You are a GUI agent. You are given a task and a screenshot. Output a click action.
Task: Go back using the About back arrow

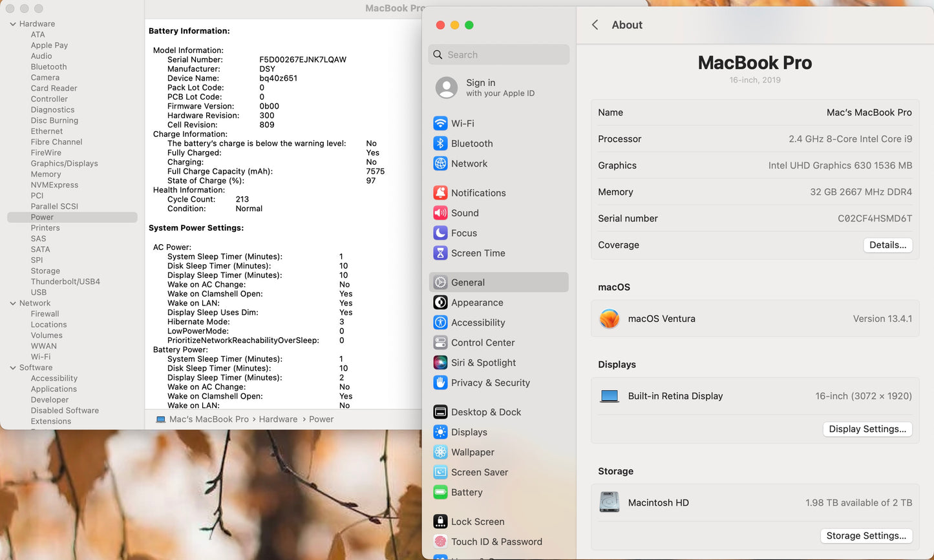click(595, 25)
